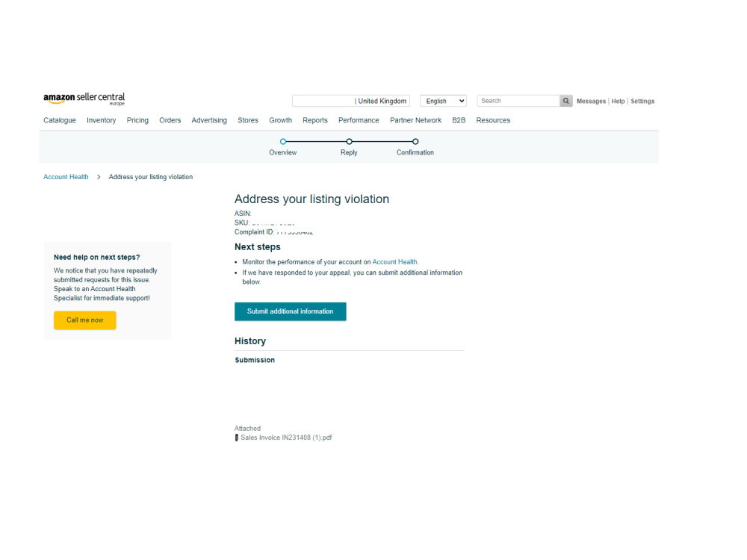Open the Stores menu
This screenshot has height=560, width=747.
(x=248, y=120)
